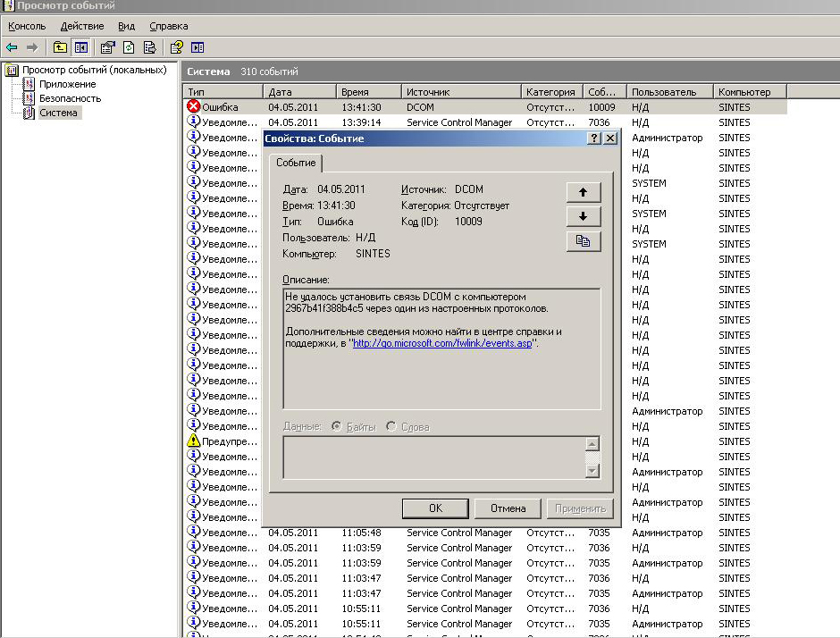This screenshot has height=638, width=840.
Task: Click the red error icon of DCOM event
Action: tap(193, 106)
